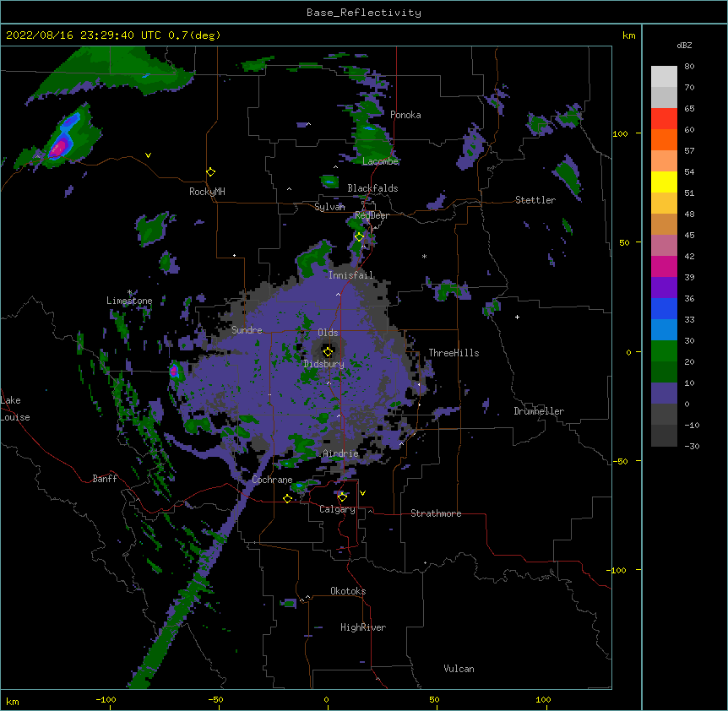Viewport: 728px width, 711px height.
Task: Click the dBZ legend heading
Action: coord(684,45)
